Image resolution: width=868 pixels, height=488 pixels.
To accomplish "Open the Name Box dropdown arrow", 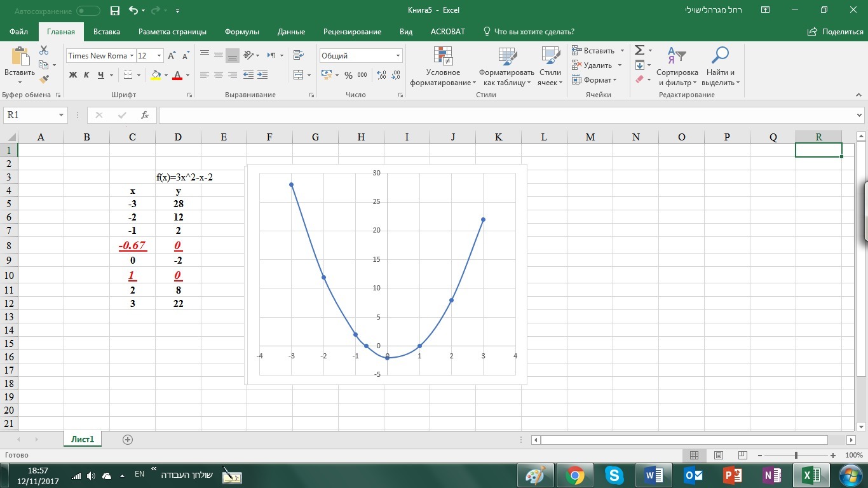I will pos(62,115).
